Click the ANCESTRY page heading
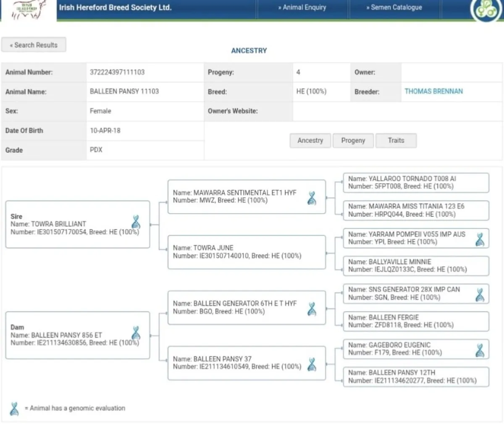 point(249,50)
